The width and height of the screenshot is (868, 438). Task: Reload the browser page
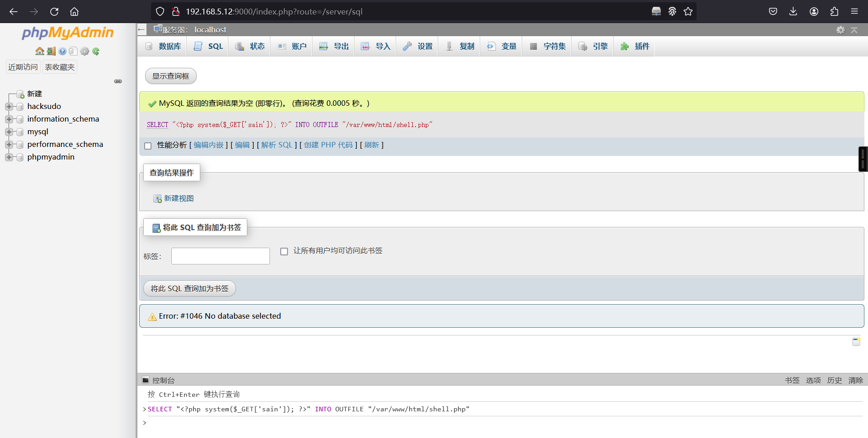pos(54,11)
